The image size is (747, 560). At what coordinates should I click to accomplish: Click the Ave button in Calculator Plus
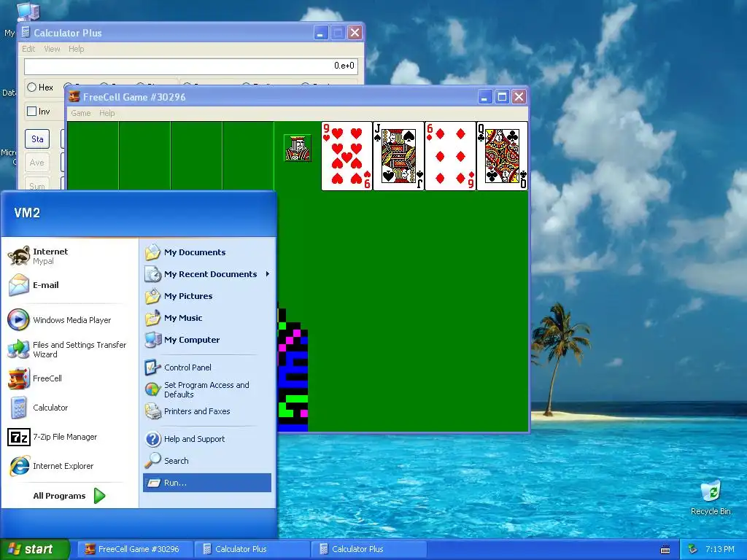pyautogui.click(x=37, y=163)
